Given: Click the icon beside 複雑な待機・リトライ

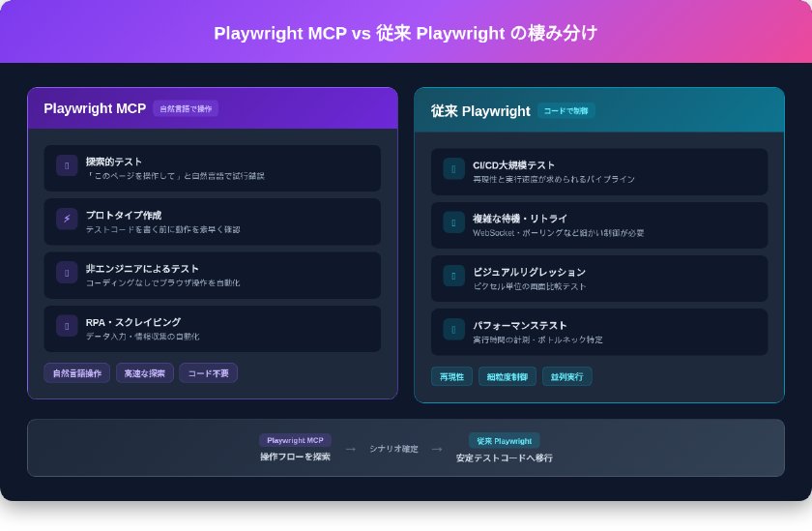Looking at the screenshot, I should click(x=453, y=222).
